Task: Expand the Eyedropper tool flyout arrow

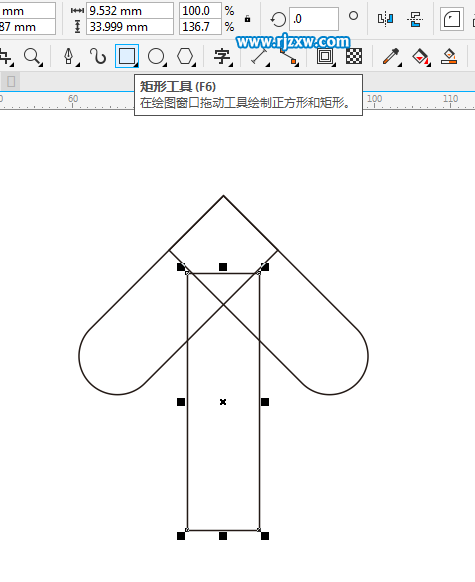Action: (400, 65)
